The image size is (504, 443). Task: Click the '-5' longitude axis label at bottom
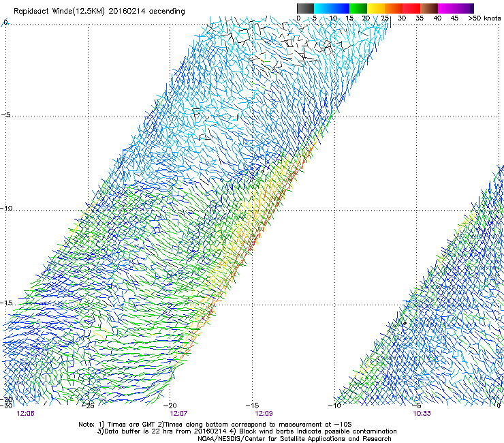(x=417, y=406)
